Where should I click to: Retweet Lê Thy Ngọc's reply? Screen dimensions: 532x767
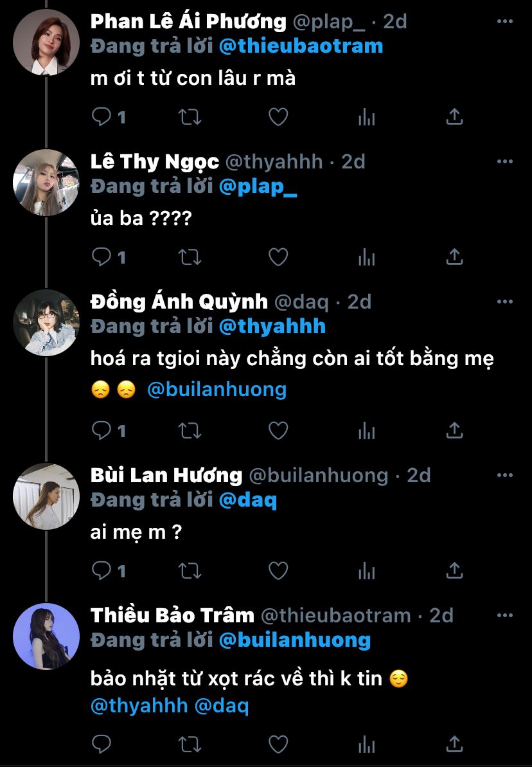(x=190, y=257)
